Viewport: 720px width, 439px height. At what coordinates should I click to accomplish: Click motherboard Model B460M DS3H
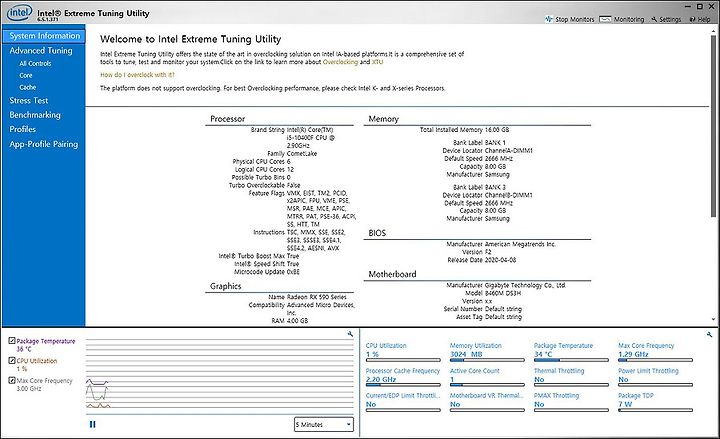(503, 293)
